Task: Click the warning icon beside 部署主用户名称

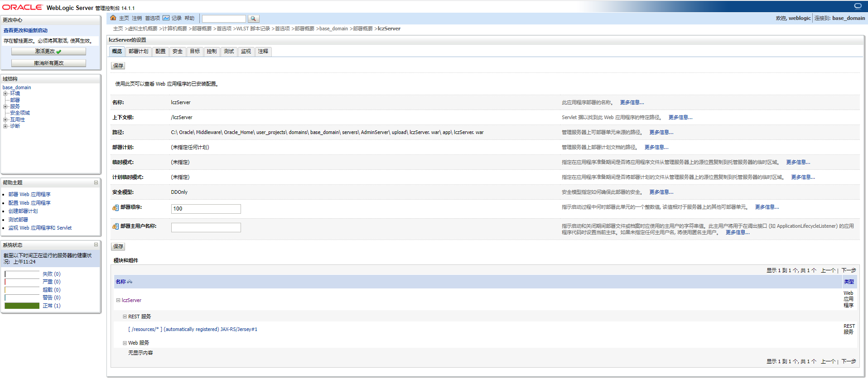Action: pos(116,226)
